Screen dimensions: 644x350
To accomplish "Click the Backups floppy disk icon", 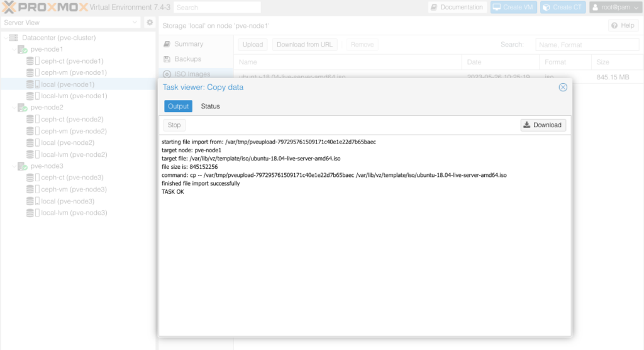I will 167,59.
